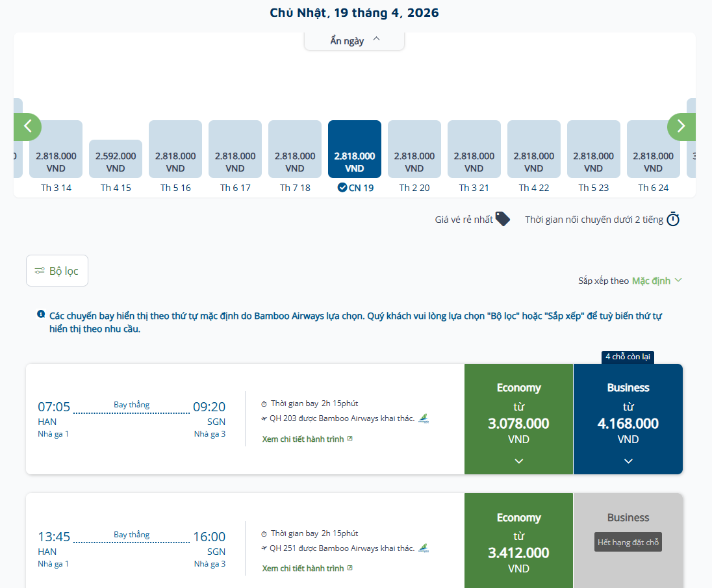Click the left green arrow for previous dates

coord(27,126)
